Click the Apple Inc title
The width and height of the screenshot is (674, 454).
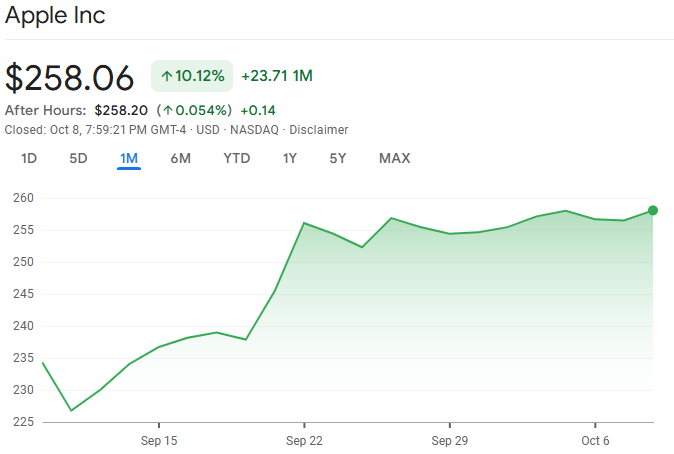[55, 16]
